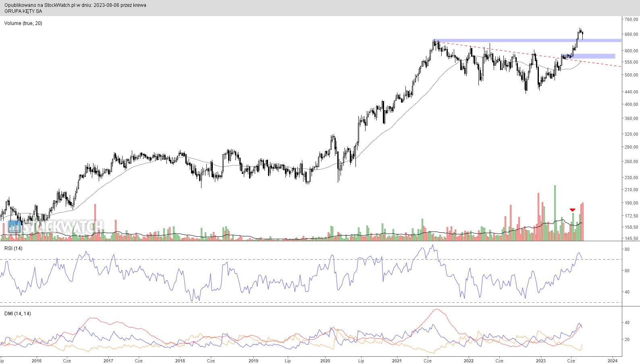Click the RSI 80 scale label

click(627, 250)
